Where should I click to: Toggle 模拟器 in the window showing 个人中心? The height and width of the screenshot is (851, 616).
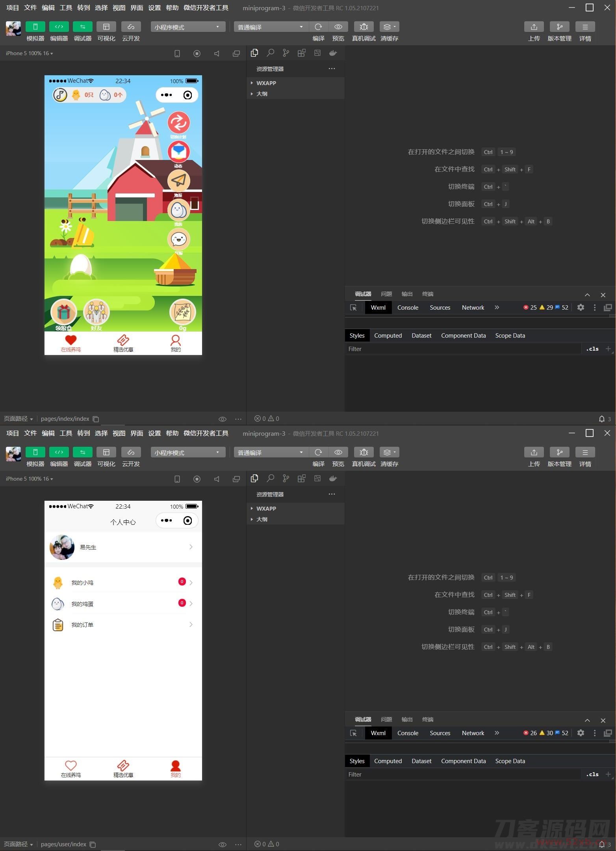35,452
